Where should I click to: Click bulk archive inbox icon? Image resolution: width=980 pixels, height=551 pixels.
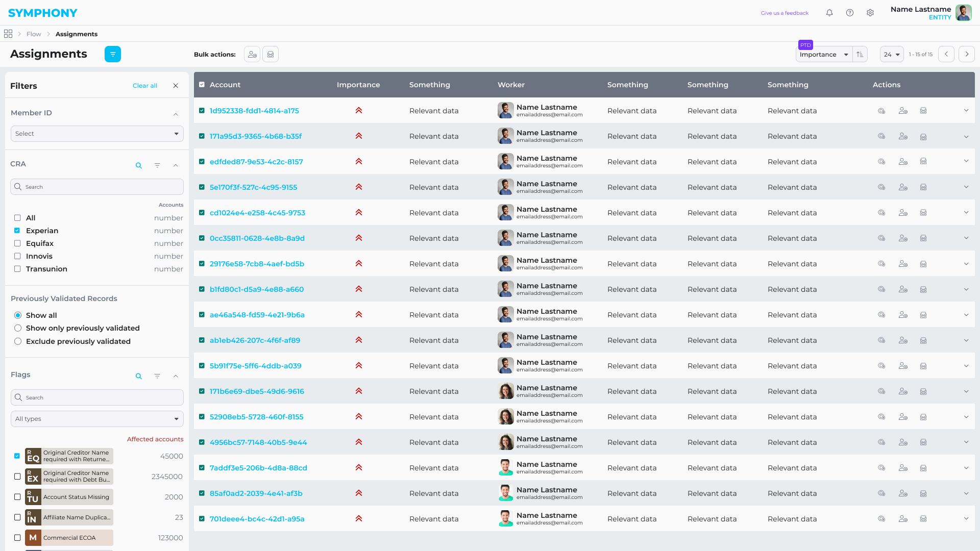(x=271, y=55)
